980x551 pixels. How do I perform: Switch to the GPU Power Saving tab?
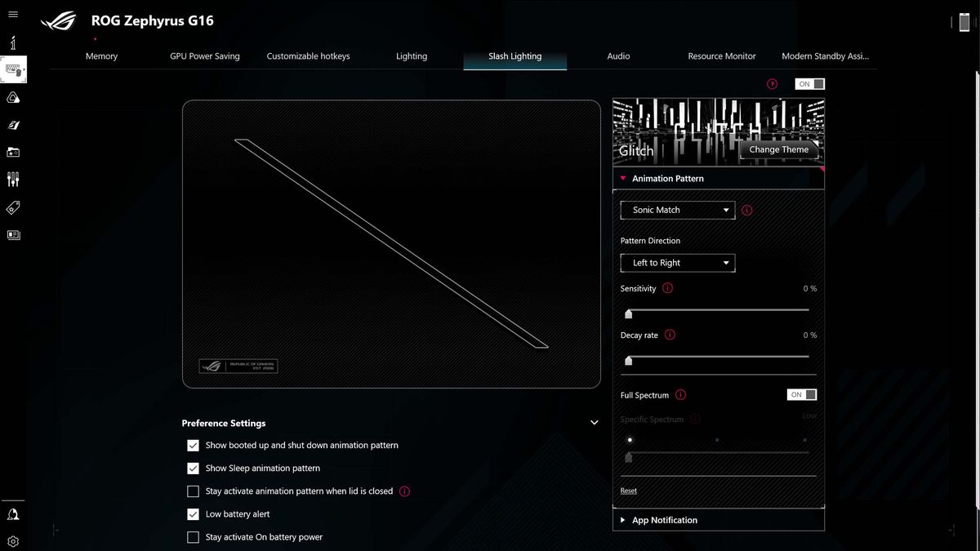pyautogui.click(x=205, y=56)
